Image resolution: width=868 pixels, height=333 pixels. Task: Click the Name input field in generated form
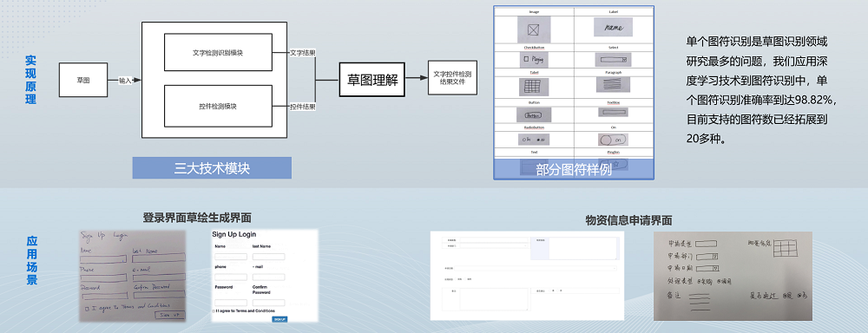[230, 257]
